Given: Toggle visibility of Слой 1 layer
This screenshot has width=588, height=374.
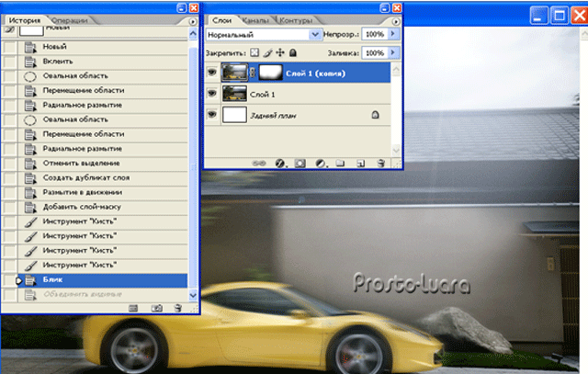Looking at the screenshot, I should coord(212,93).
